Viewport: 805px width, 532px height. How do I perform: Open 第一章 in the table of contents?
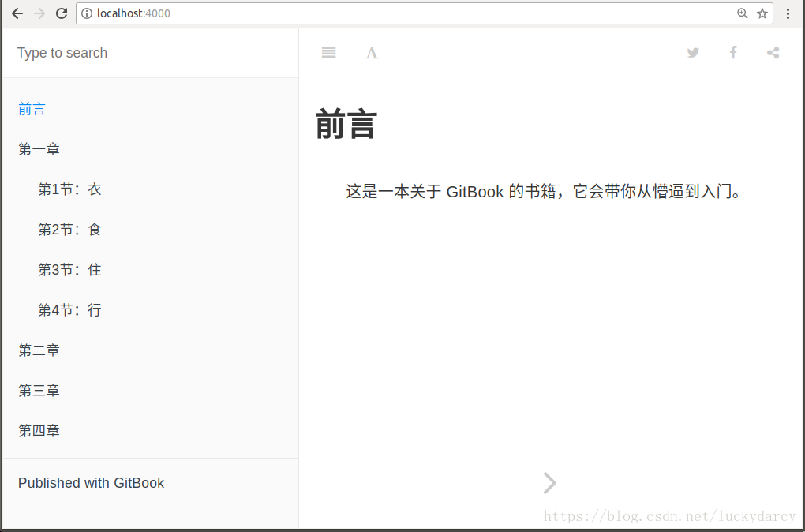click(x=38, y=148)
